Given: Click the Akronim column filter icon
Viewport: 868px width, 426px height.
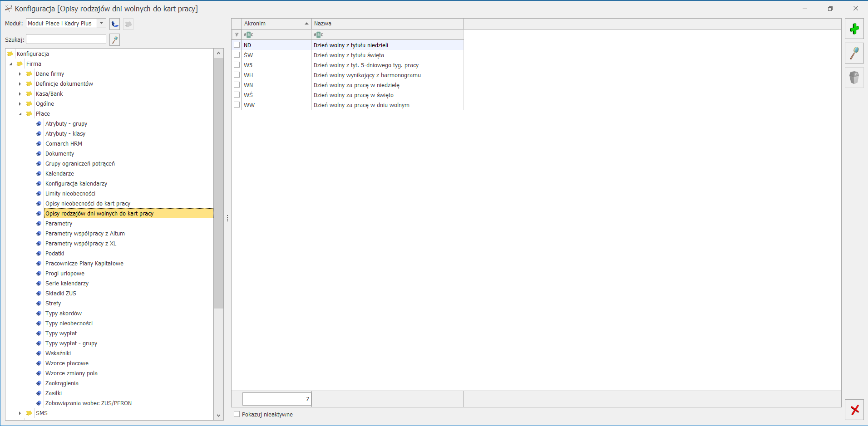Looking at the screenshot, I should [248, 35].
